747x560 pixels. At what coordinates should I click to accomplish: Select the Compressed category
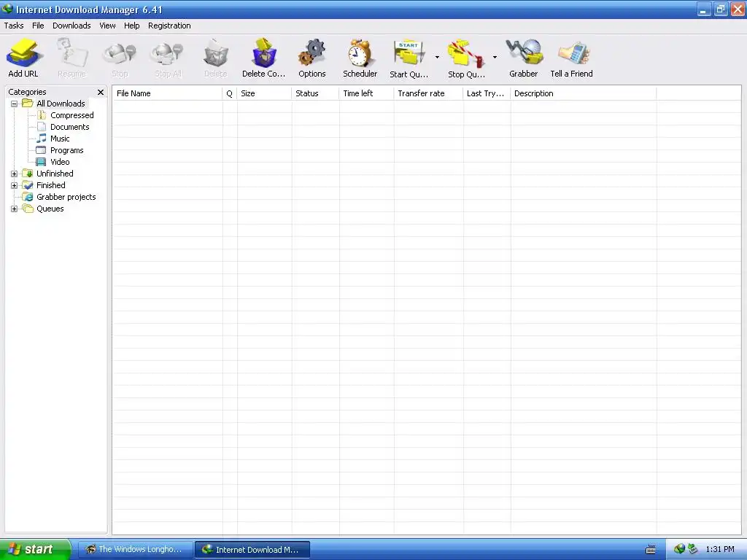tap(72, 115)
